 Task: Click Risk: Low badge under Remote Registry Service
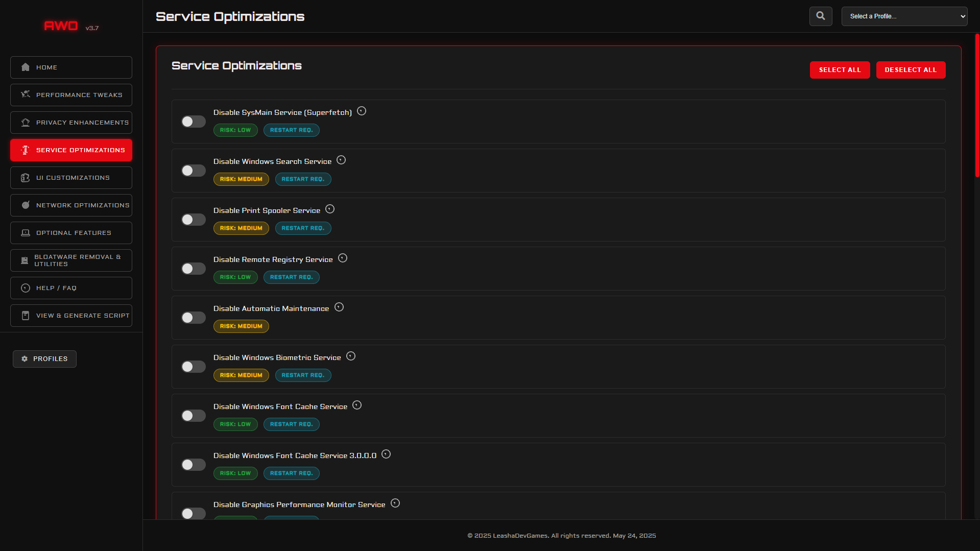tap(235, 277)
